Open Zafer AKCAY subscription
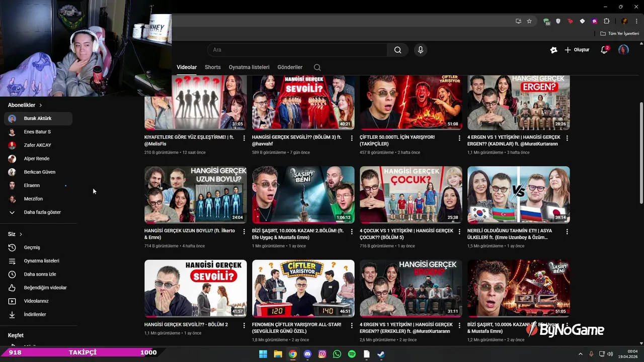The image size is (644, 362). [38, 145]
